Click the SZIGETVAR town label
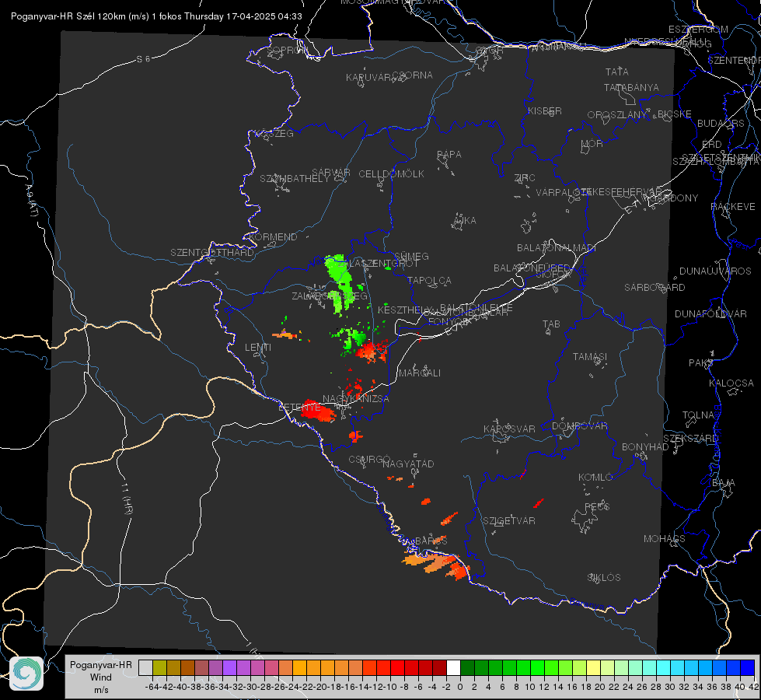761x700 pixels. point(509,521)
